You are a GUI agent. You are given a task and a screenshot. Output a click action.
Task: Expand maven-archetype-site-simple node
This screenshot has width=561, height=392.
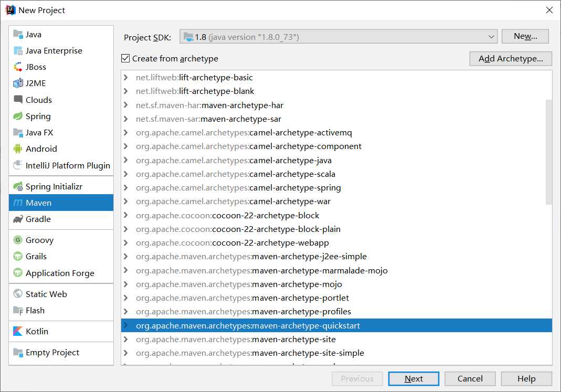click(125, 353)
